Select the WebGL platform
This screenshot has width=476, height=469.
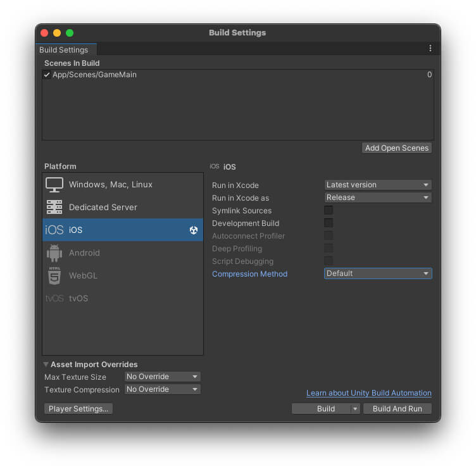(x=123, y=275)
